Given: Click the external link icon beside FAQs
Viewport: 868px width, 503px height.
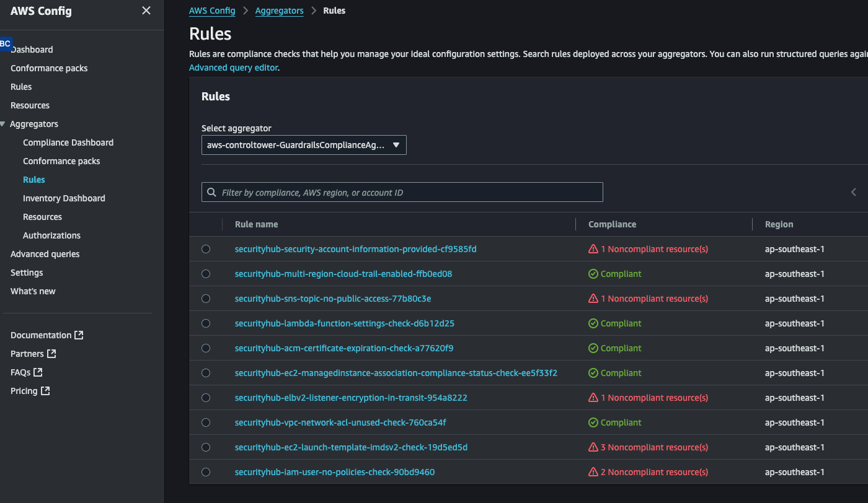Looking at the screenshot, I should point(38,372).
